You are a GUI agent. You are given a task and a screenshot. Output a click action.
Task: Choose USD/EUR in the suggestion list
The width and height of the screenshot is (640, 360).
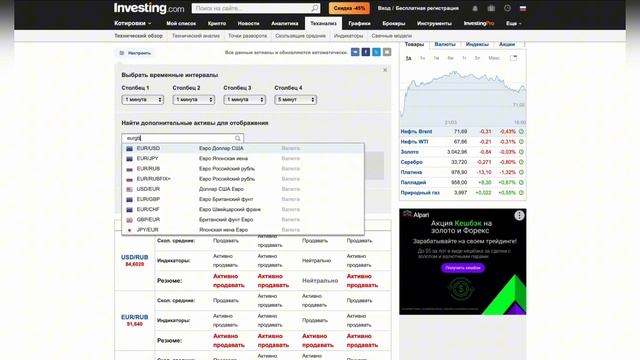(243, 189)
